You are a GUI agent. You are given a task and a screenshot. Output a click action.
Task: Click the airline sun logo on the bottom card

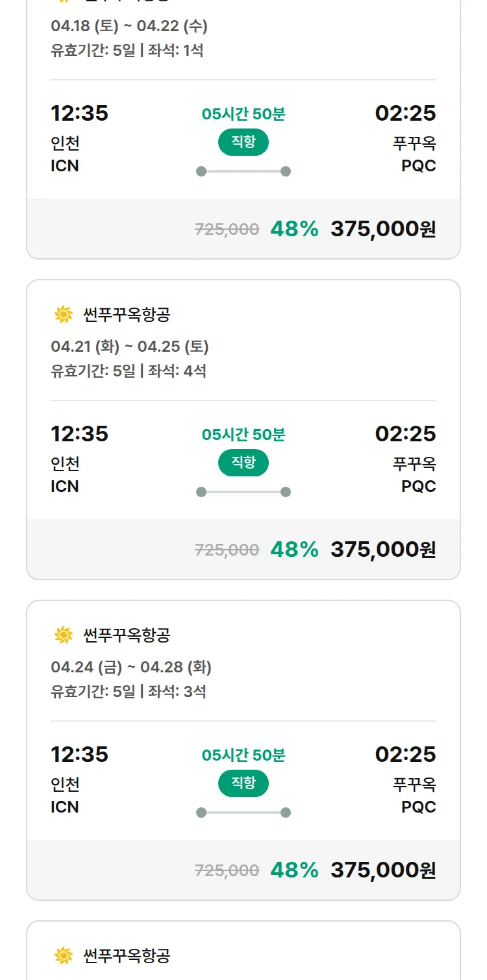(64, 955)
